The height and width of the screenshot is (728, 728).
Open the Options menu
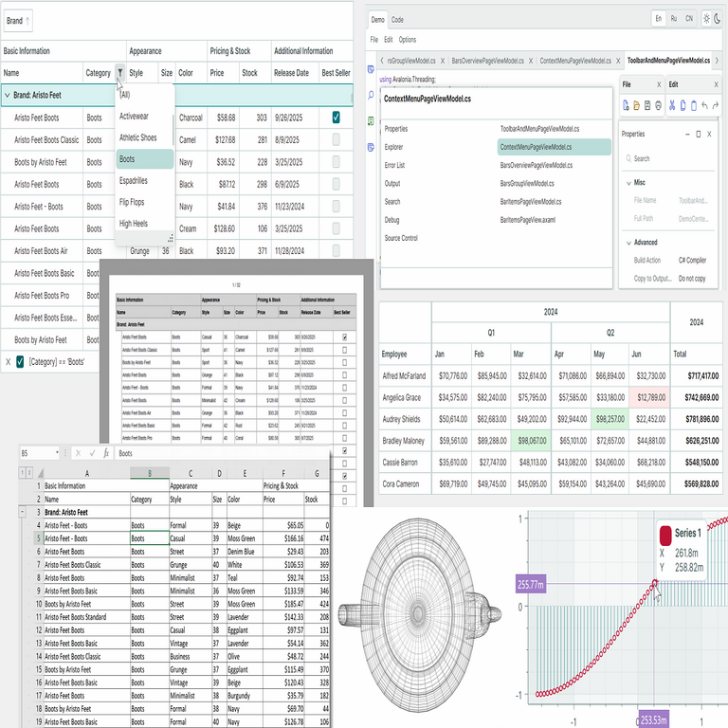(x=407, y=40)
